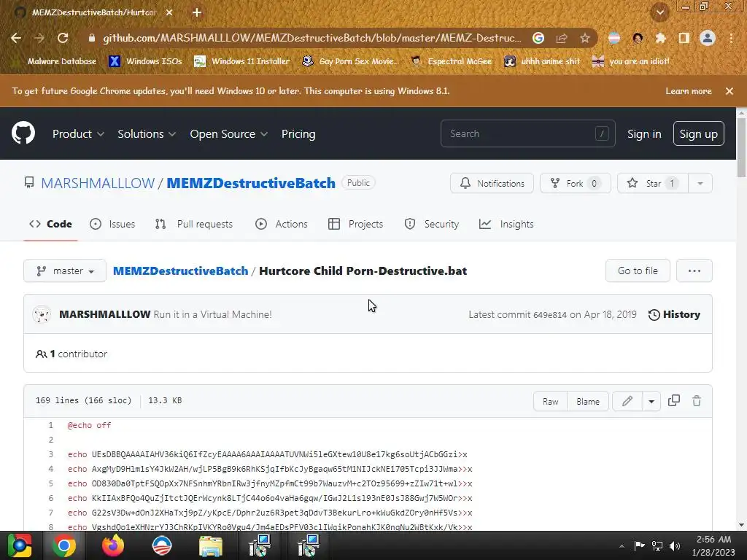Image resolution: width=747 pixels, height=560 pixels.
Task: Open the Chrome side panel icon
Action: 684,38
